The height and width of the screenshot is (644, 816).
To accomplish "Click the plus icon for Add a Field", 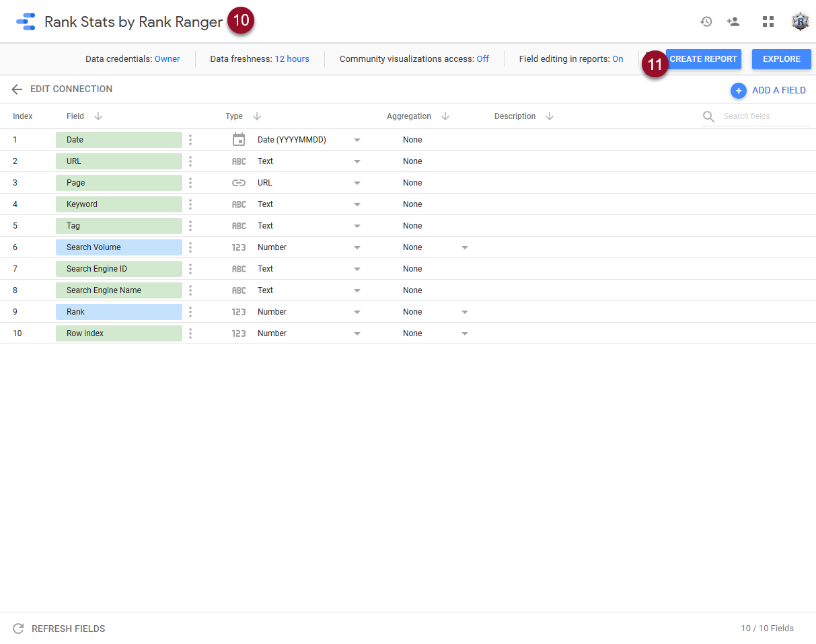I will tap(739, 91).
